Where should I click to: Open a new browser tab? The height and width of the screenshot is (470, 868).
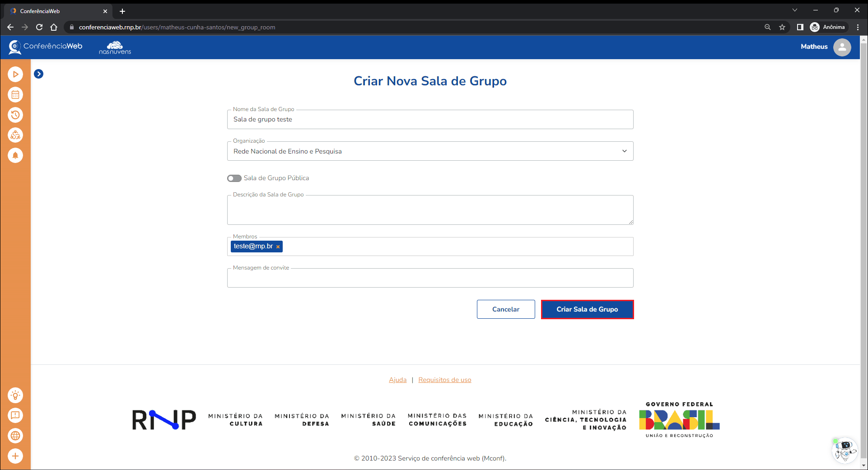(x=122, y=11)
